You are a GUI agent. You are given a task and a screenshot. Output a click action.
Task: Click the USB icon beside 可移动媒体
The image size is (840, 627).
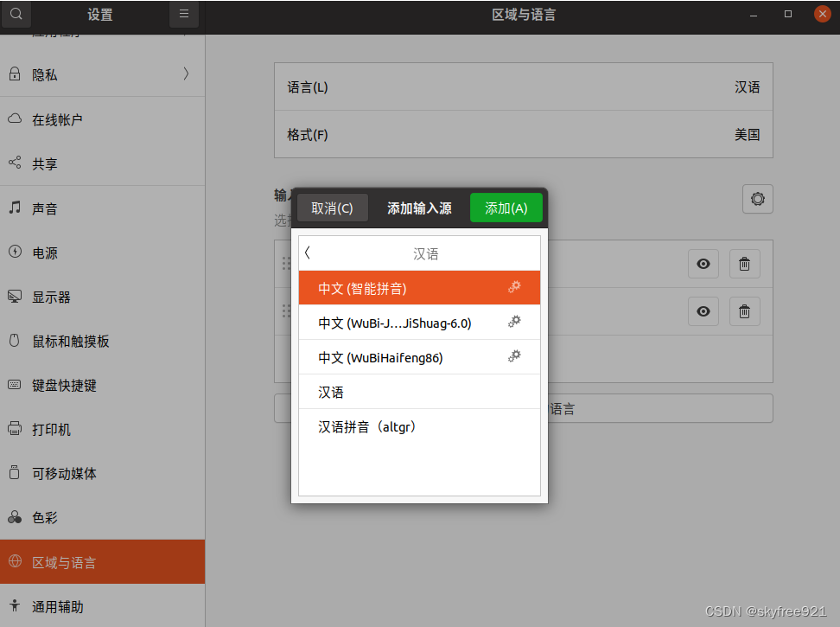click(x=15, y=472)
